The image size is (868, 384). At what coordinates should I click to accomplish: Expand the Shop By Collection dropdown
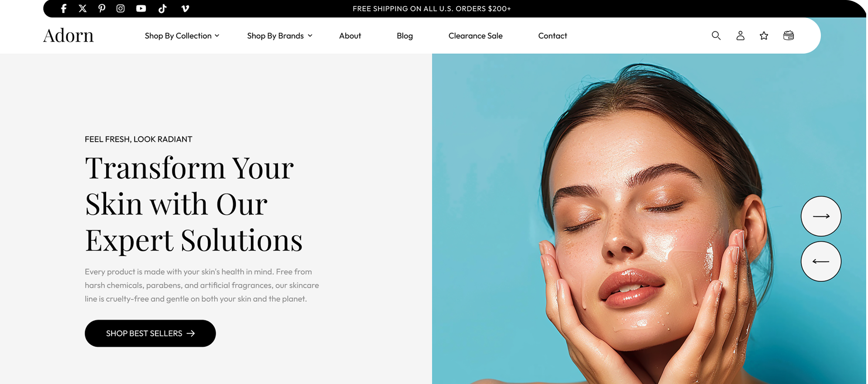(x=182, y=36)
